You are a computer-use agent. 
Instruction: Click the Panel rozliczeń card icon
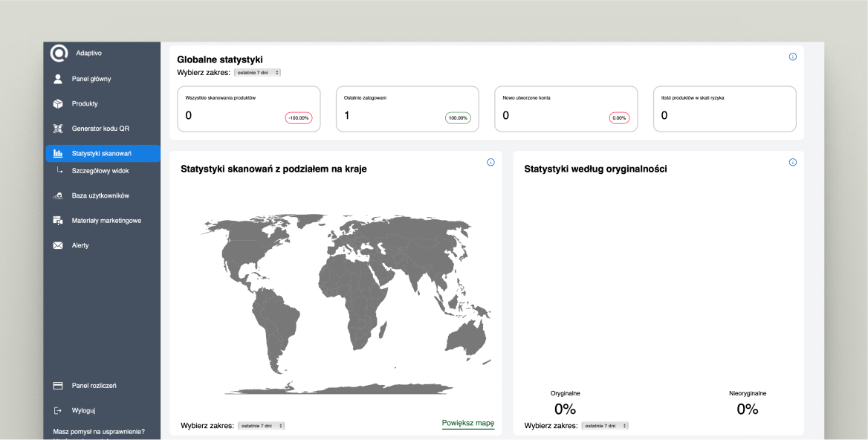[x=58, y=386]
